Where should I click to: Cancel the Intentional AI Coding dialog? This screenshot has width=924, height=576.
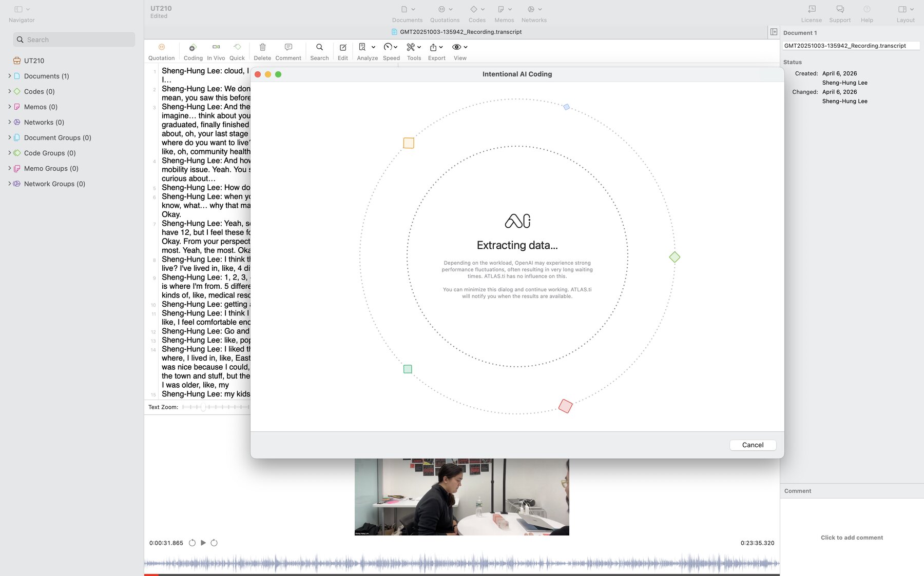click(x=753, y=445)
